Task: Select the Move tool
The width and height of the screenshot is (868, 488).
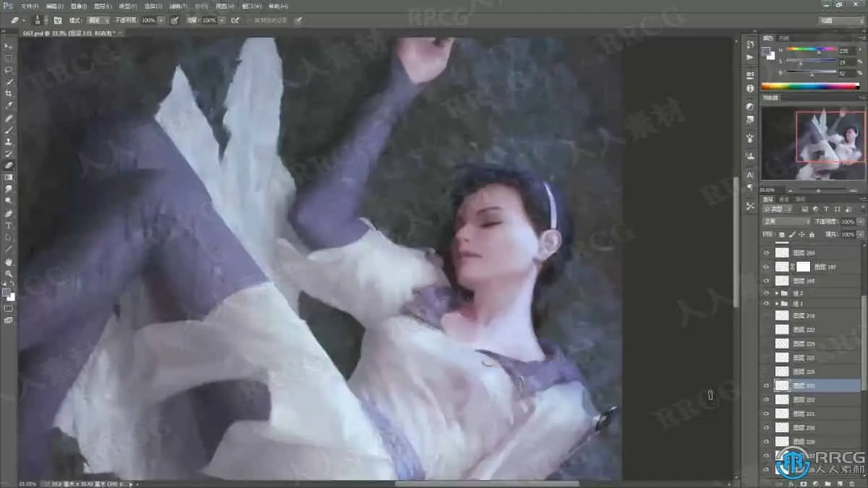Action: click(x=9, y=46)
